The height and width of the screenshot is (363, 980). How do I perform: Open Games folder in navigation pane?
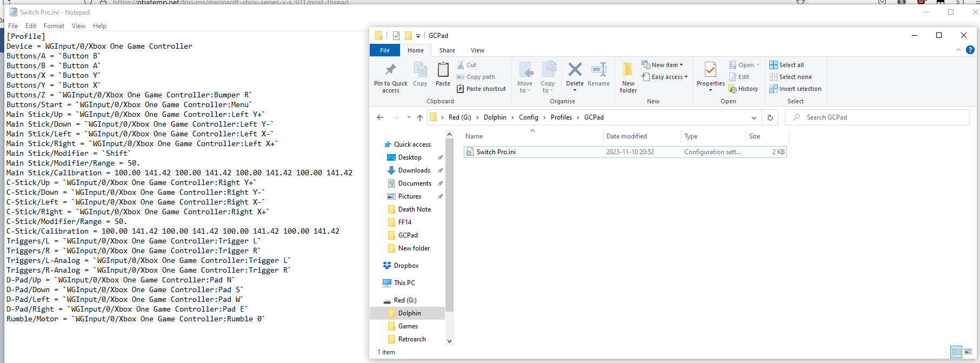pos(408,326)
